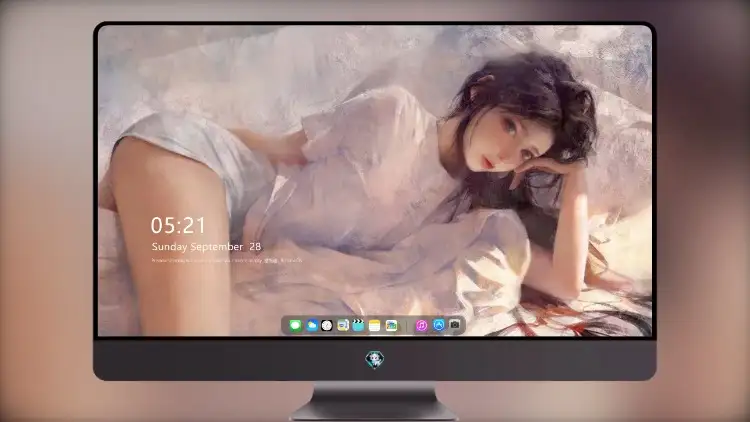Viewport: 750px width, 422px height.
Task: Open the Maps app in dock
Action: point(391,326)
